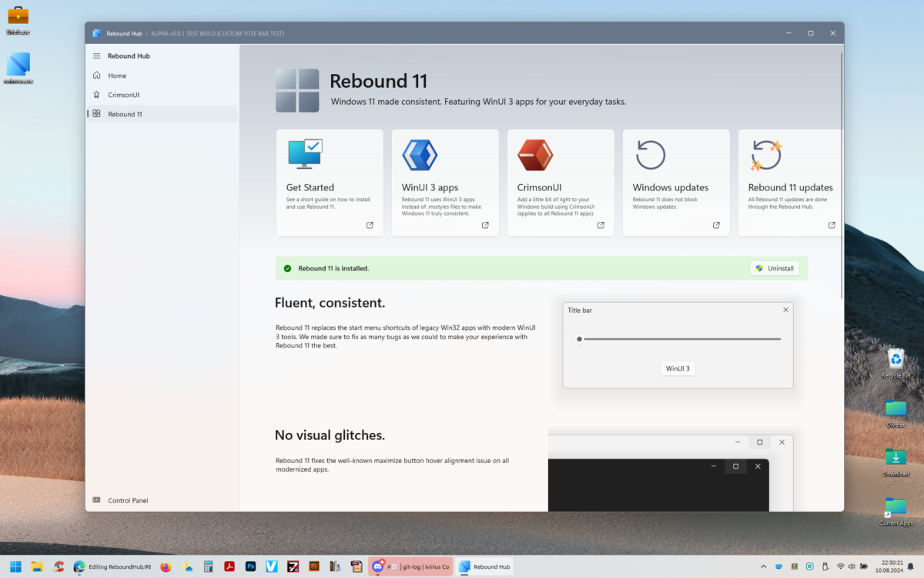Click the blue diamond WinUI 3 apps icon
924x578 pixels.
click(420, 154)
